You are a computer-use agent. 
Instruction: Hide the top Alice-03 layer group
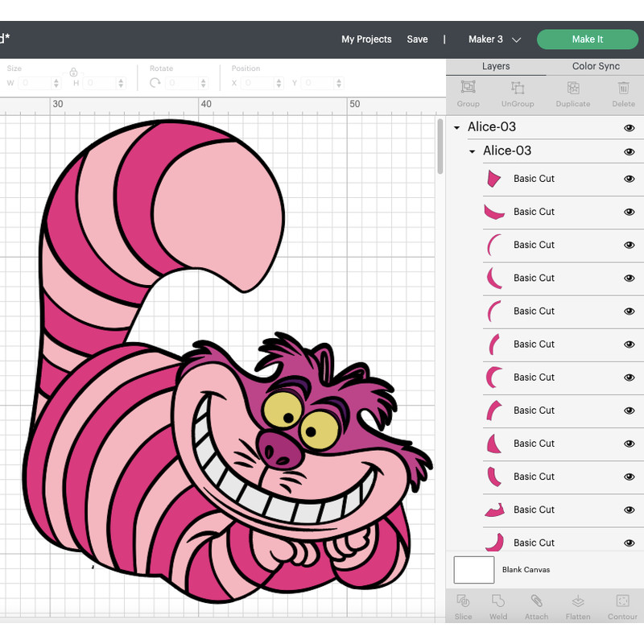[629, 127]
